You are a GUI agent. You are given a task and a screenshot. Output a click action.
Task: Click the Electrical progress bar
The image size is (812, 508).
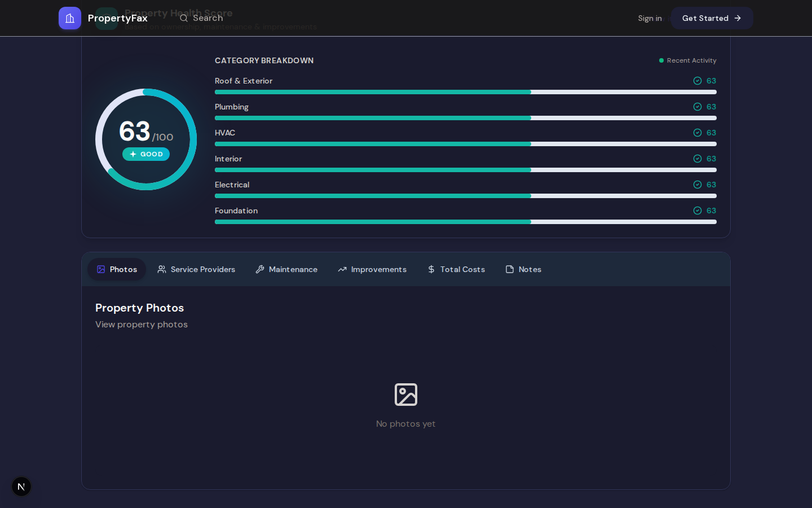[465, 196]
